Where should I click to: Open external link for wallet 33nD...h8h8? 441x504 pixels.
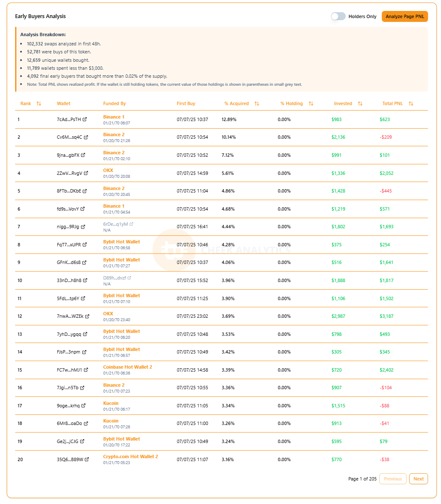(x=85, y=280)
